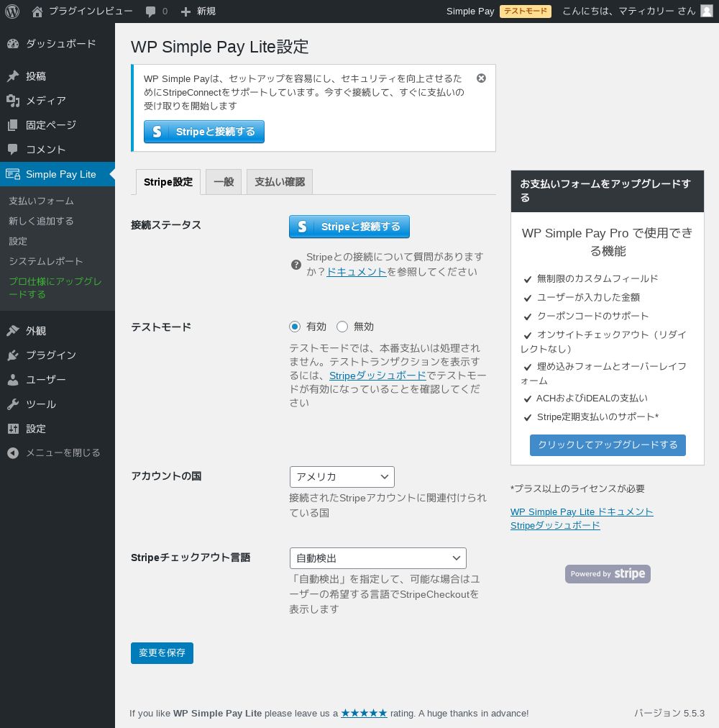Click Stripeと接続する button in the notice
The height and width of the screenshot is (728, 719).
[204, 132]
